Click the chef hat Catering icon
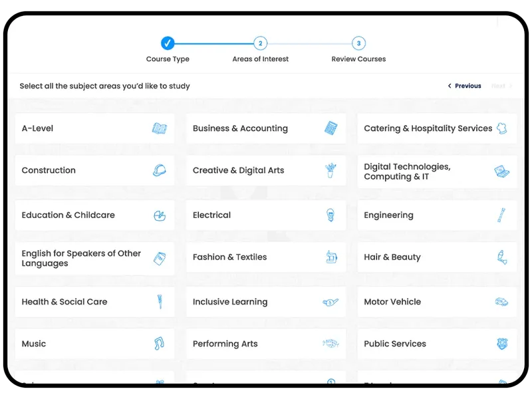The width and height of the screenshot is (532, 399). click(x=502, y=128)
